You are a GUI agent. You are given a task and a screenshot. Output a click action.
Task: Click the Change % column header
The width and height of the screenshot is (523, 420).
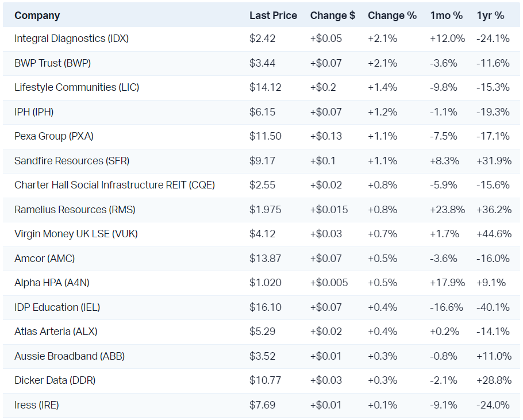pos(392,16)
